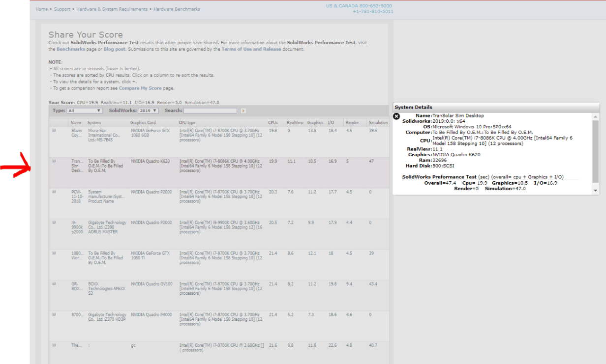Select the BOXX Technologies:APEXX S3 cell

tap(107, 289)
